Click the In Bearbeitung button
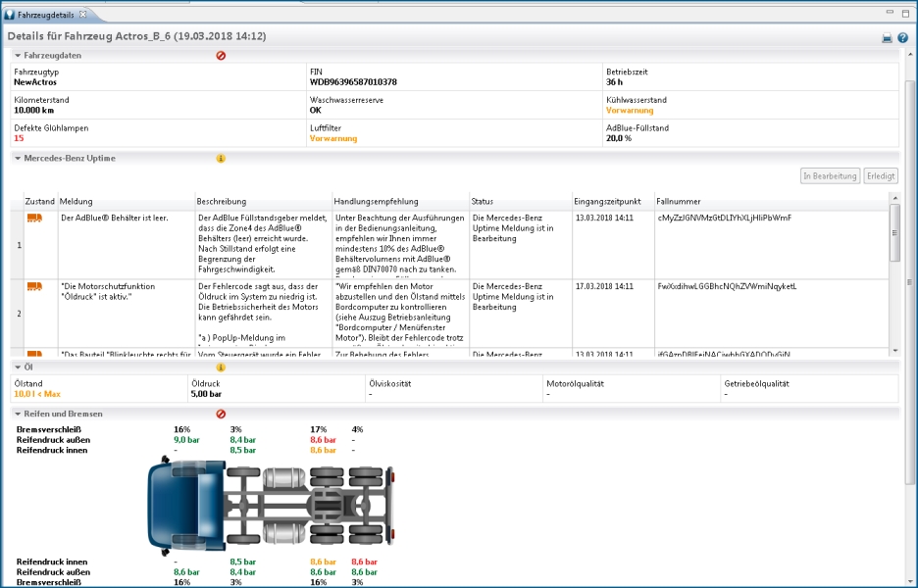This screenshot has width=918, height=588. pos(830,176)
